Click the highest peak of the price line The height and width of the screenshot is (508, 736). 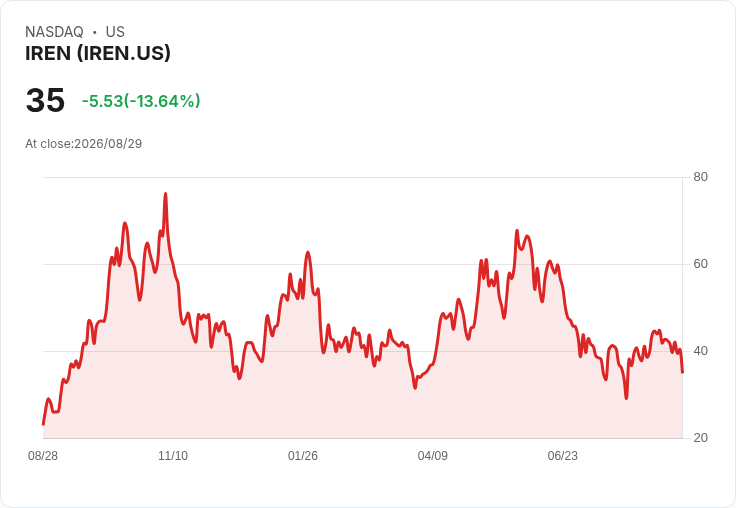point(165,193)
